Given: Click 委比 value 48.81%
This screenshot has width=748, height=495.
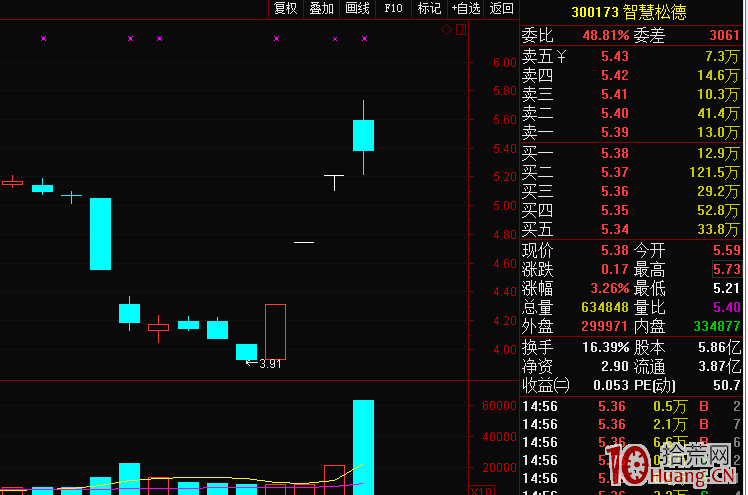Looking at the screenshot, I should click(606, 35).
